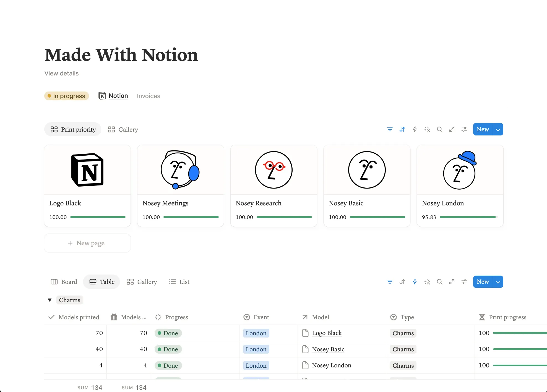
Task: Click page icon next to Logo Black row
Action: (x=305, y=333)
